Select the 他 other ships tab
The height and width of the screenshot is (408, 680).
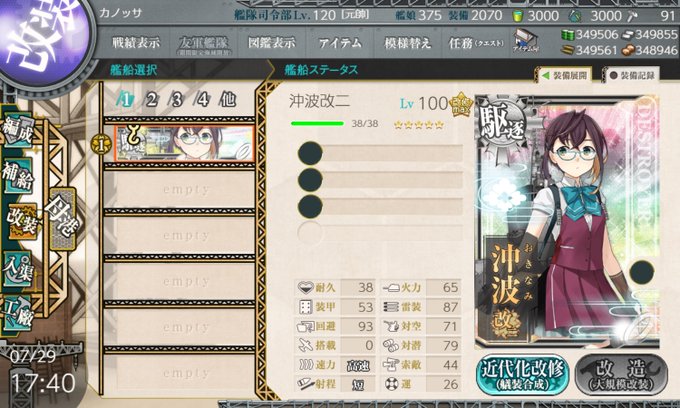(x=227, y=100)
